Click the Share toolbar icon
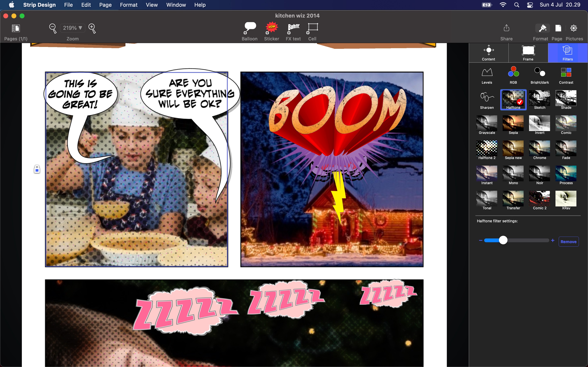Viewport: 588px width, 367px height. click(x=506, y=28)
